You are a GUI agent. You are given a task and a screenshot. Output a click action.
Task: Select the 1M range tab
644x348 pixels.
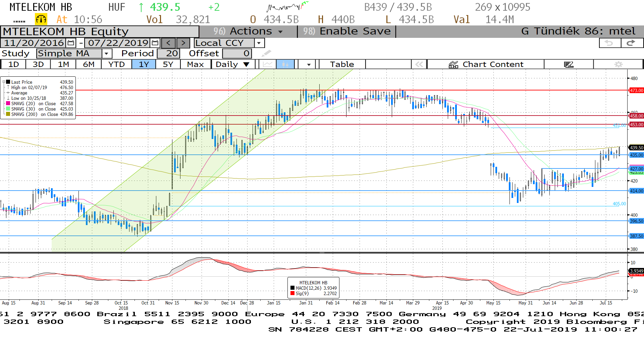click(63, 64)
